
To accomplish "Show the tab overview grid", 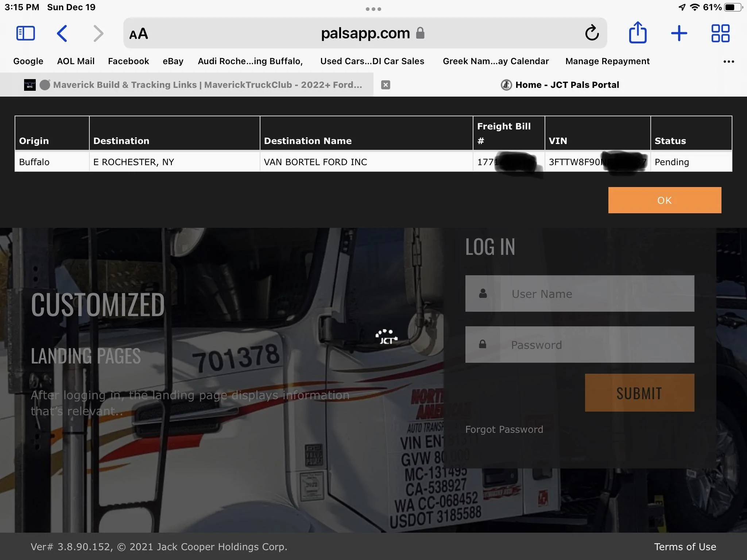I will pos(720,34).
